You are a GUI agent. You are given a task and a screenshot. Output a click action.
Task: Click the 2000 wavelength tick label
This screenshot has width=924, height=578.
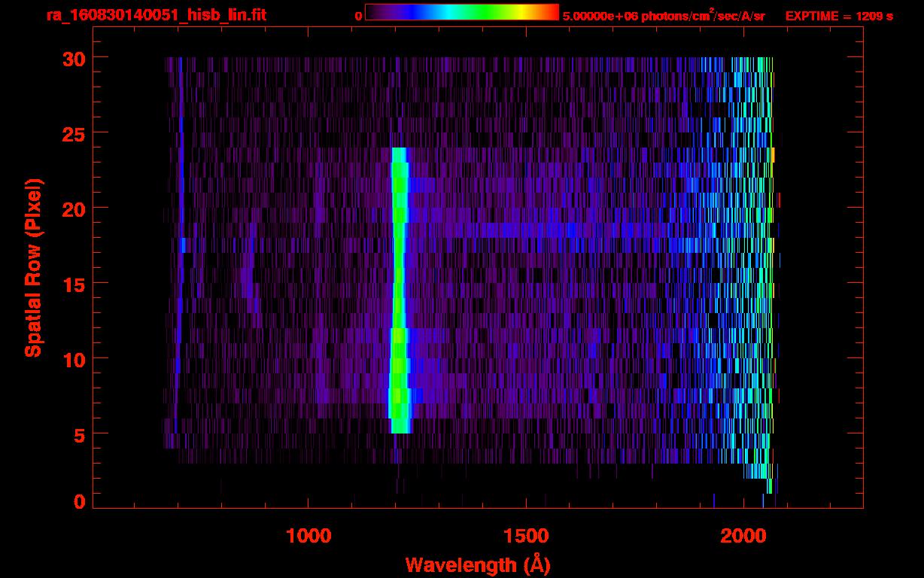coord(743,536)
